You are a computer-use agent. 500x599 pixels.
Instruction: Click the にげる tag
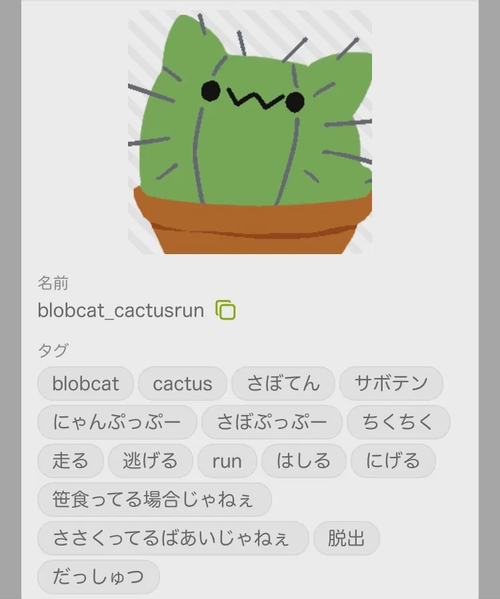coord(393,461)
